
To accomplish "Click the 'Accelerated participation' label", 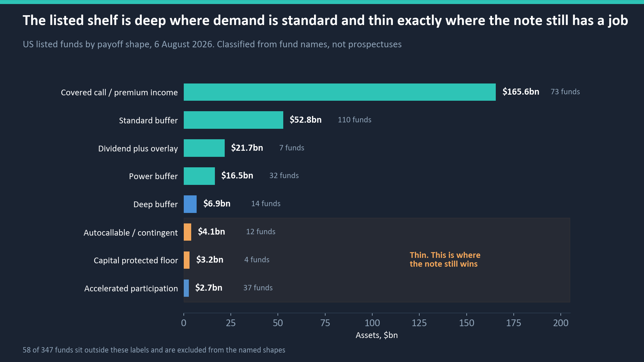I will [131, 288].
